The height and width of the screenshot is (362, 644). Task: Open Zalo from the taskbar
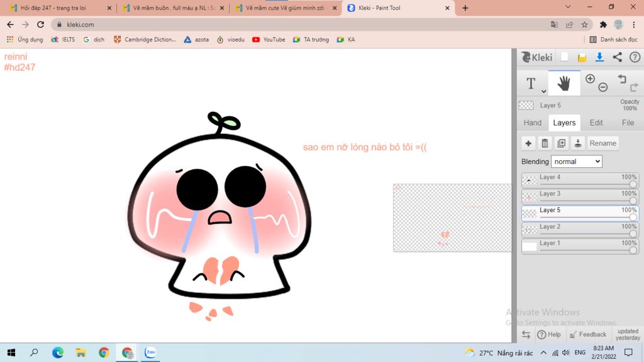tap(150, 353)
